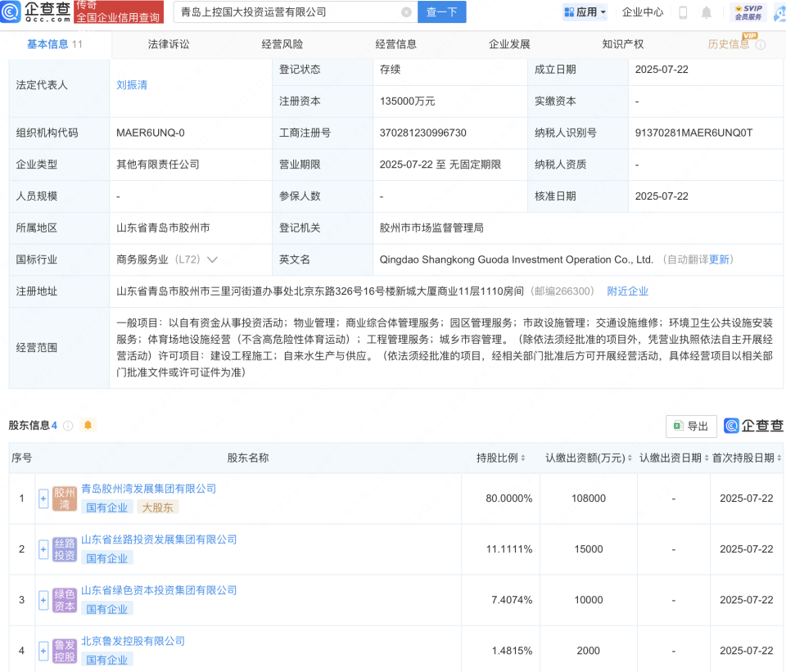The height and width of the screenshot is (672, 786).
Task: Clear the search box with the x icon
Action: pos(407,12)
